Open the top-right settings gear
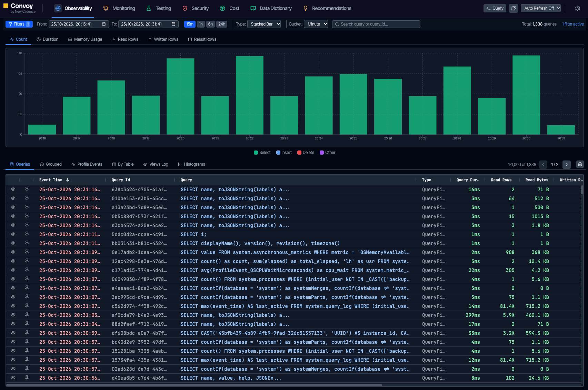Viewport: 588px width, 390px height. pyautogui.click(x=578, y=8)
